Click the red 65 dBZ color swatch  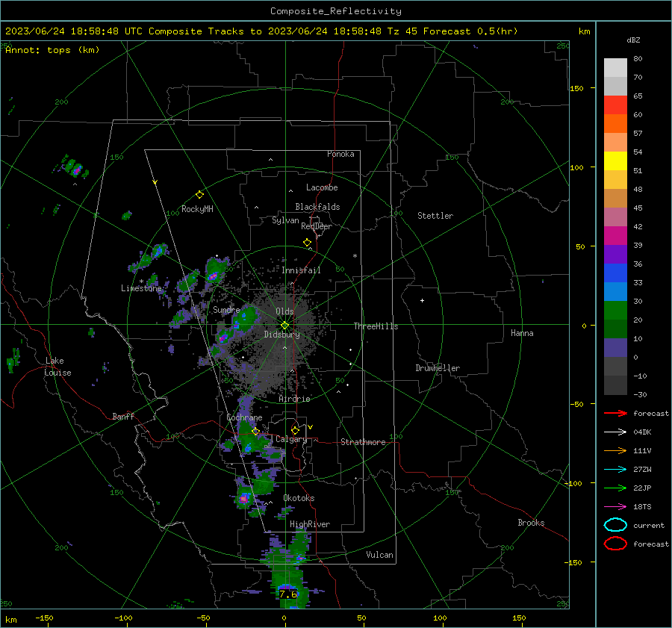[x=615, y=105]
